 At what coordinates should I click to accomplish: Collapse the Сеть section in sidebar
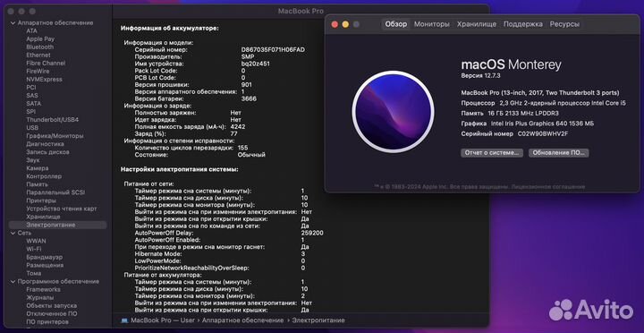point(13,233)
